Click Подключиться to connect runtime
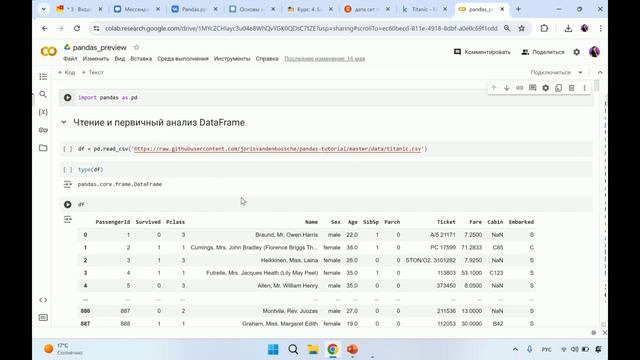Screen dimensions: 640x360 [551, 72]
